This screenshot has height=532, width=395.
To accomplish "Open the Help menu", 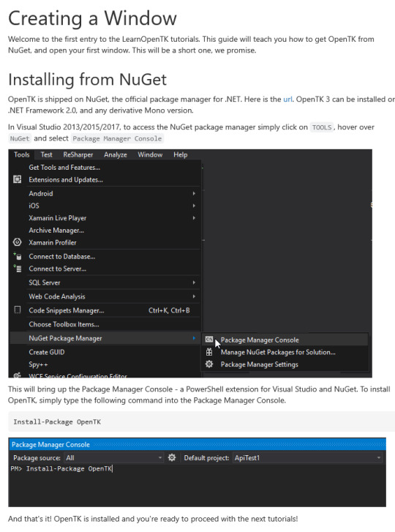I will coord(181,154).
